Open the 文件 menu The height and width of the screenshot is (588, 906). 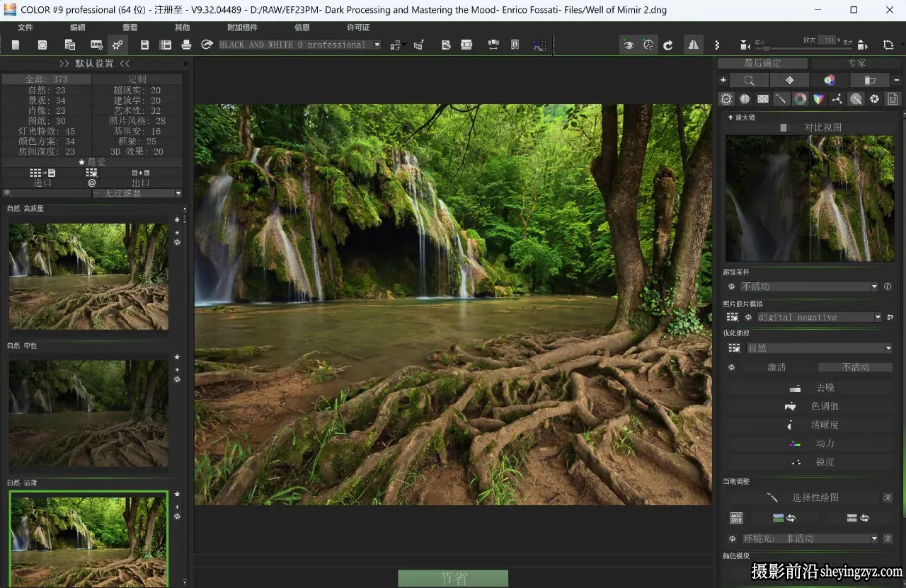pyautogui.click(x=25, y=27)
